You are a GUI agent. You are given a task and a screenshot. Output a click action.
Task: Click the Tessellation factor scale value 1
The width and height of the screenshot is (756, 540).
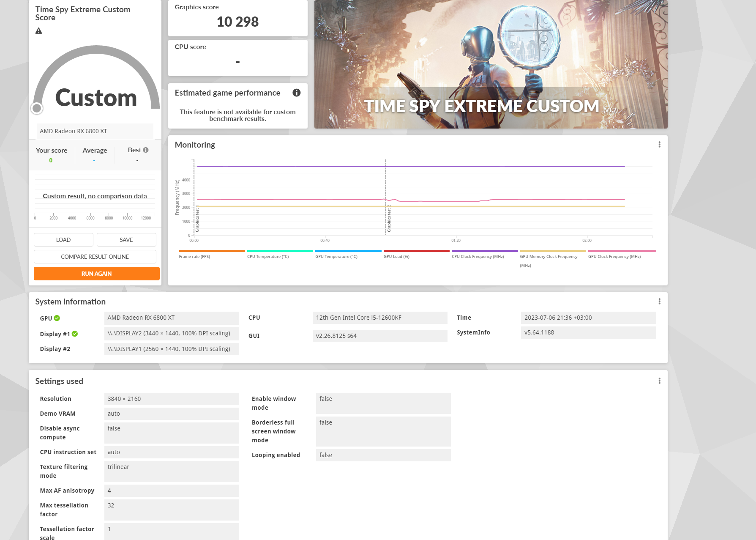172,532
